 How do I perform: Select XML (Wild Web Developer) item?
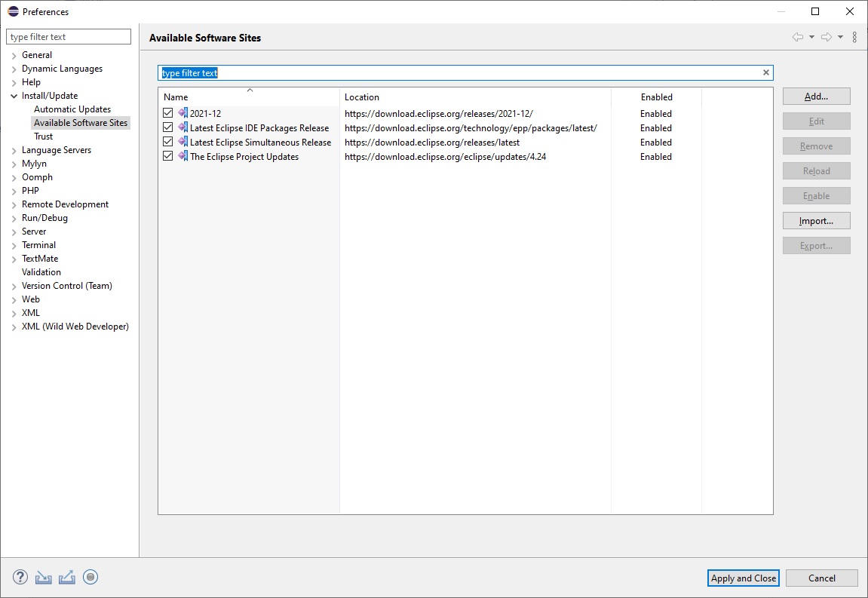pyautogui.click(x=75, y=327)
